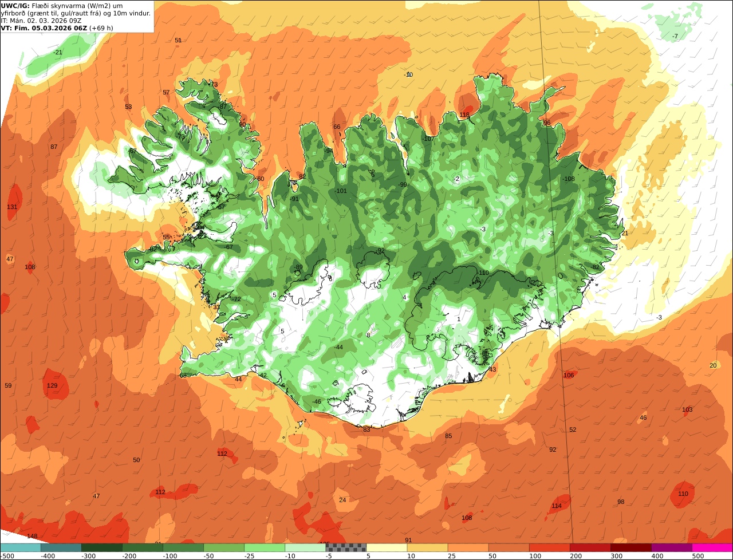Pick the purple legend swatch between 400 and 500
Screen dimensions: 733x560
pos(671,547)
